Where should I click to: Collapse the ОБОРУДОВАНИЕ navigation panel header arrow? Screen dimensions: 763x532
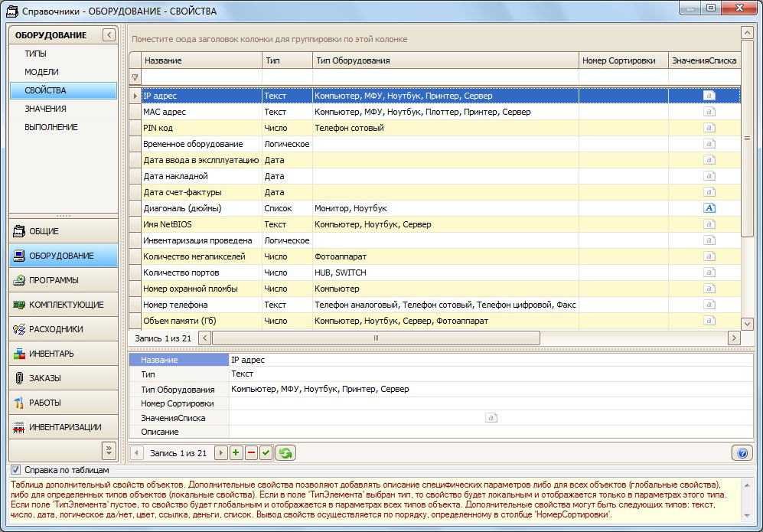[109, 35]
